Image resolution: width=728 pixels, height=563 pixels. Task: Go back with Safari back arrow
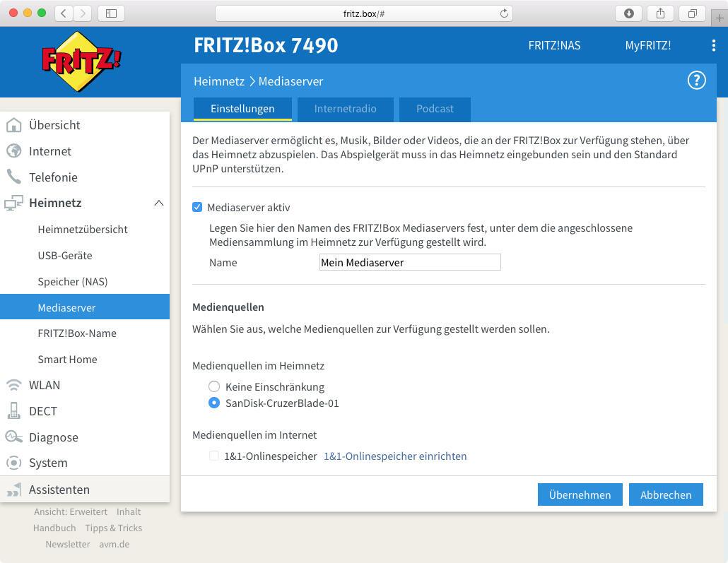tap(64, 13)
